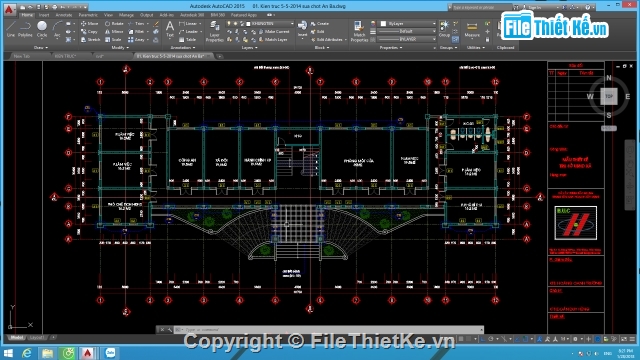
Task: Open Layer Properties manager
Action: point(214,32)
